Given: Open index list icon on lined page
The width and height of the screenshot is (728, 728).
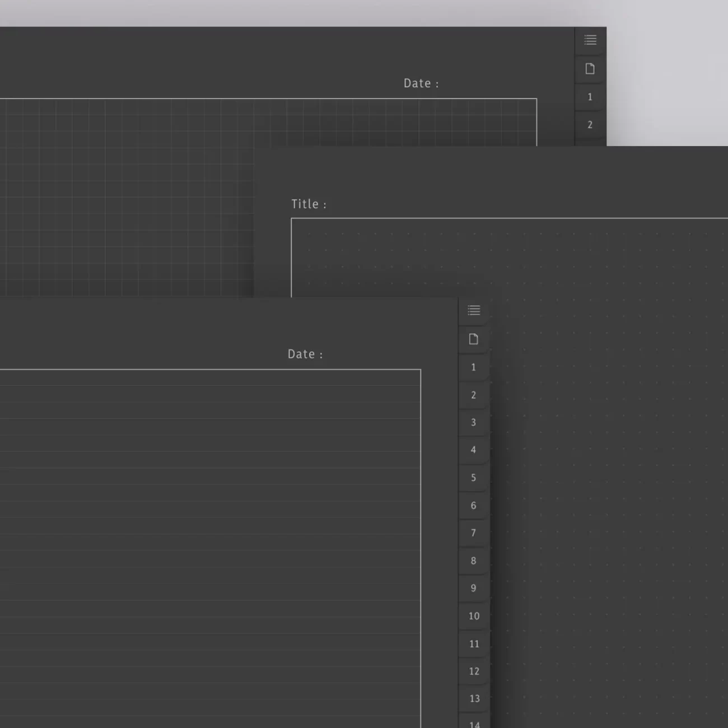Looking at the screenshot, I should click(x=474, y=310).
